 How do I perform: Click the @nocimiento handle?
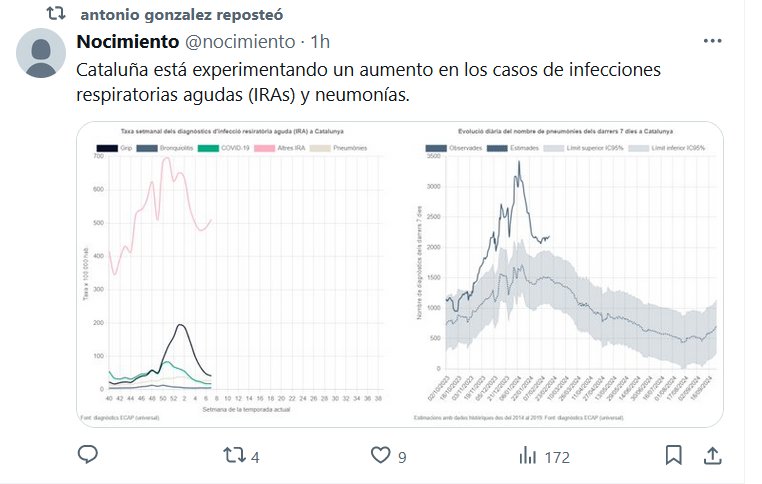(x=240, y=42)
